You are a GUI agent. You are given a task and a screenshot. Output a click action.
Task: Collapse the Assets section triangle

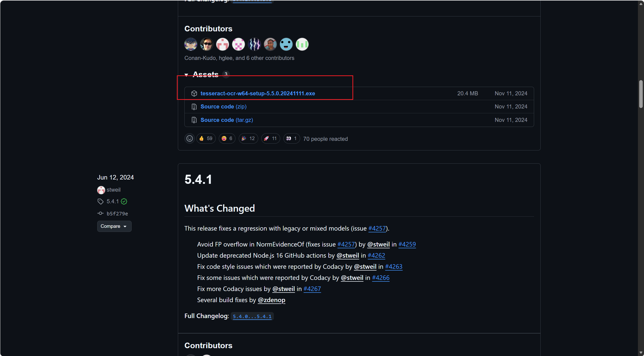(186, 75)
